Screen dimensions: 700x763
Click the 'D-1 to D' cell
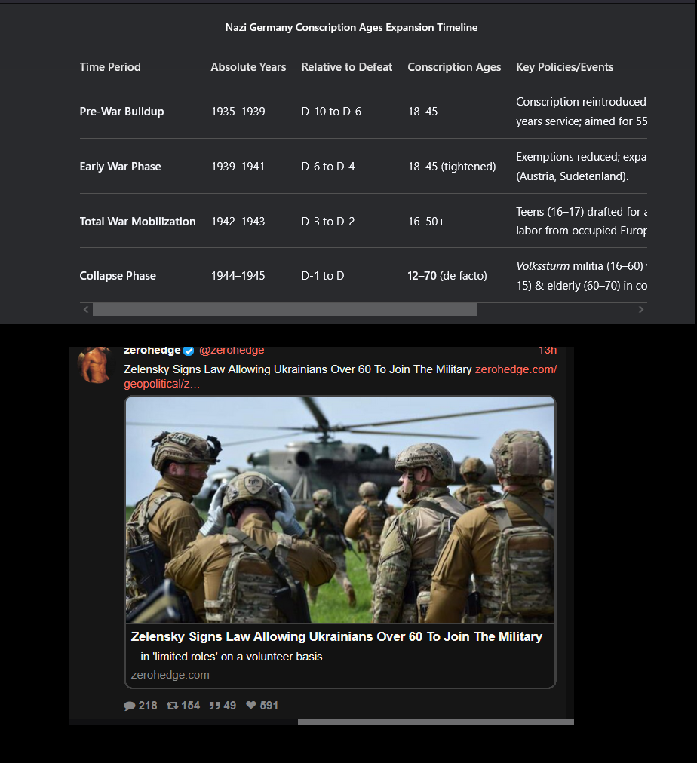click(x=323, y=276)
